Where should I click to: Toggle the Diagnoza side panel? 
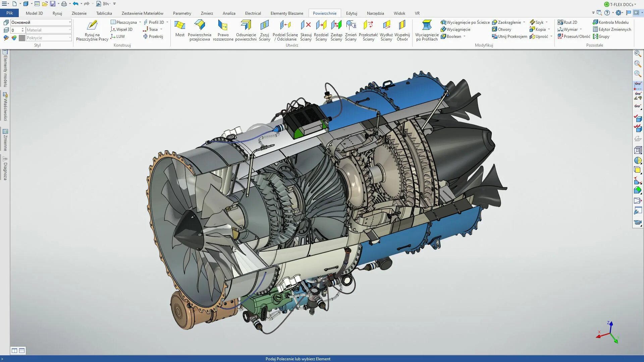click(x=5, y=169)
